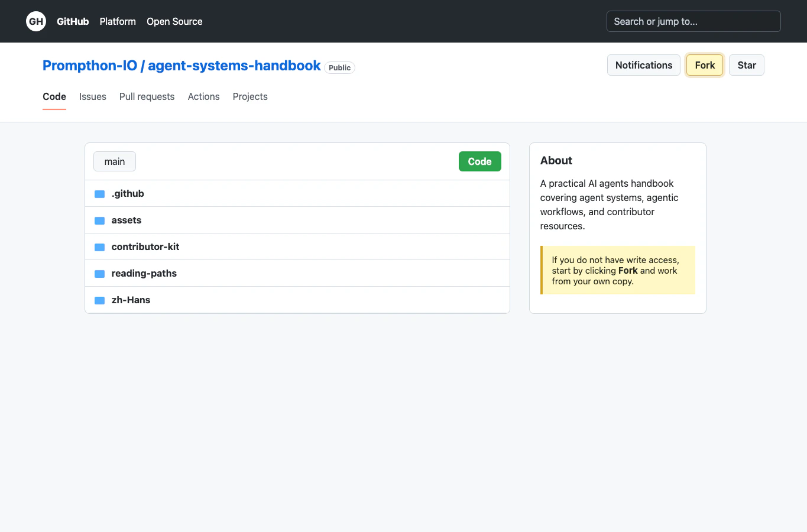Star the agent-systems-handbook repository

click(747, 65)
